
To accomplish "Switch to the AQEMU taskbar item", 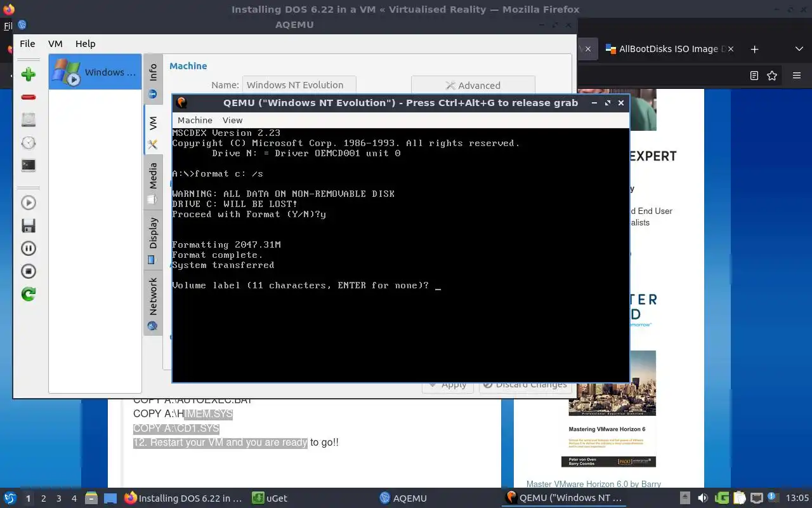I will (x=403, y=498).
